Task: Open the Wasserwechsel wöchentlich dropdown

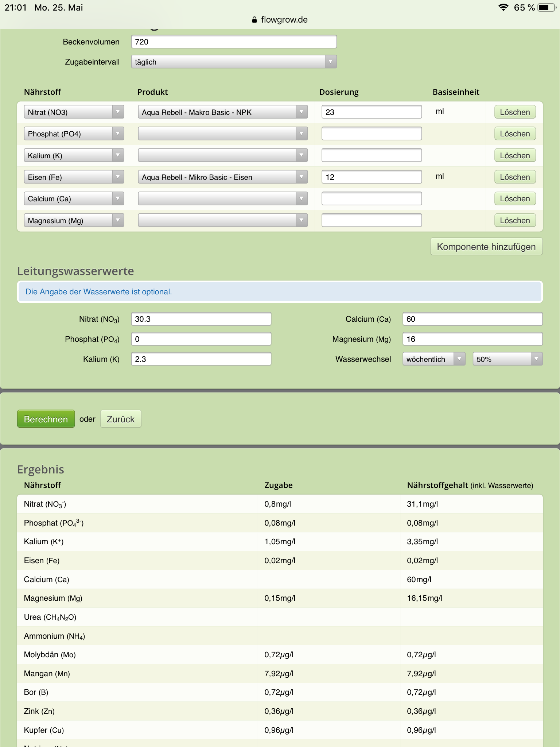Action: (x=433, y=359)
